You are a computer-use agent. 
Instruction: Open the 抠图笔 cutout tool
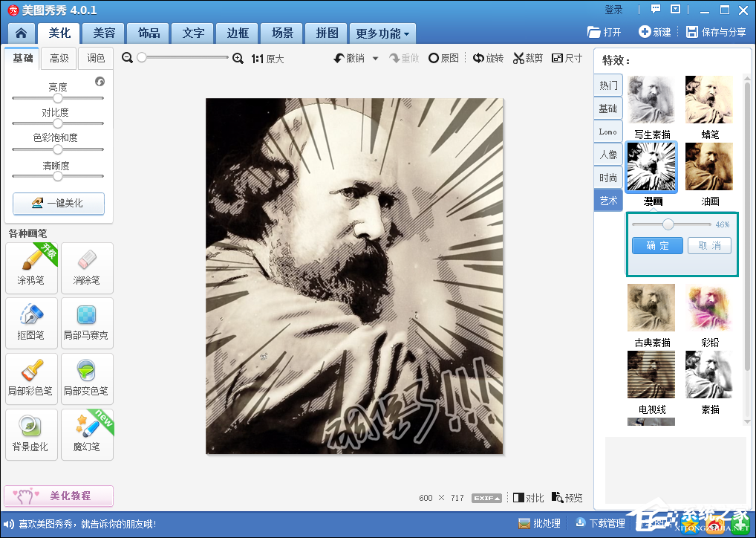pyautogui.click(x=31, y=323)
